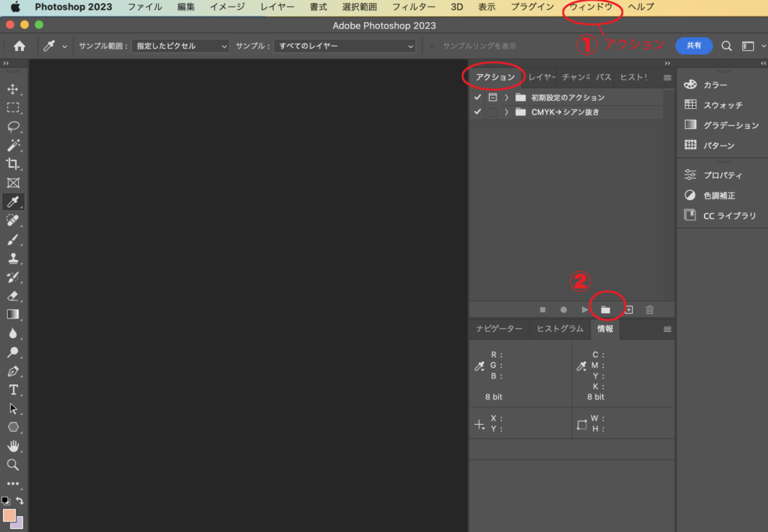Stop recording the action
The height and width of the screenshot is (532, 768).
pyautogui.click(x=543, y=309)
